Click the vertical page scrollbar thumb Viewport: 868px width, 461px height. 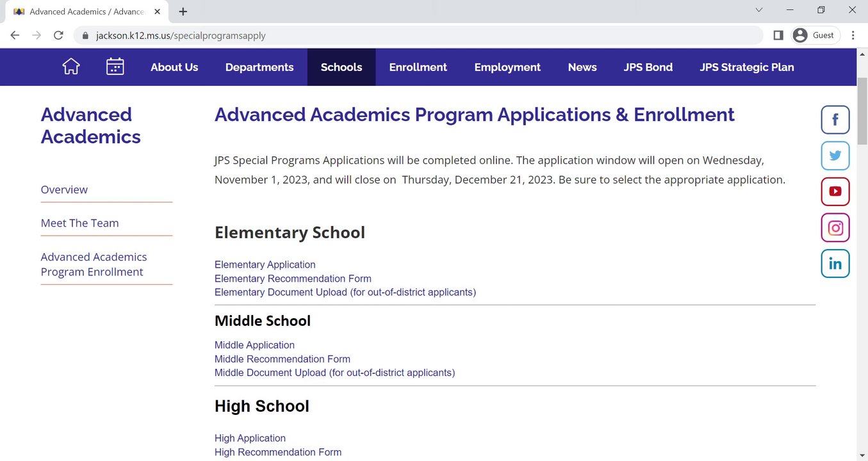coord(862,113)
